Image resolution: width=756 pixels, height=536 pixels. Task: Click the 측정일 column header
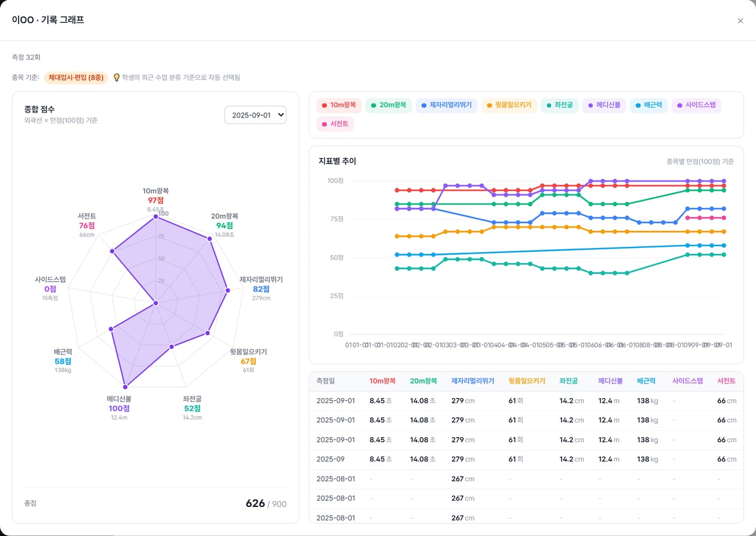tap(326, 381)
